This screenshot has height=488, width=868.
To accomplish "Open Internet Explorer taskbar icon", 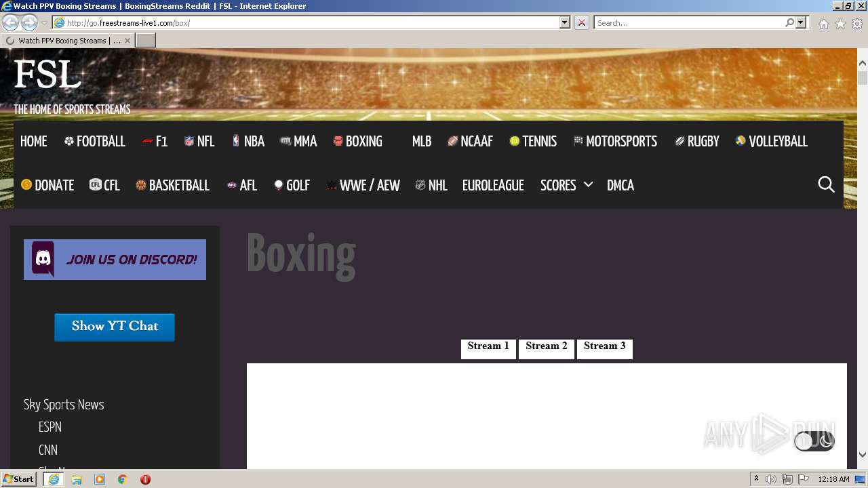I will coord(54,479).
